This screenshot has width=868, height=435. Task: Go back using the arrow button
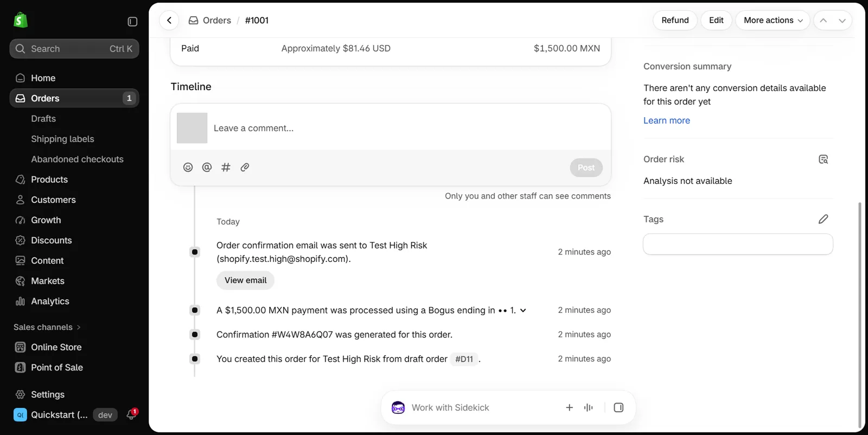coord(169,21)
